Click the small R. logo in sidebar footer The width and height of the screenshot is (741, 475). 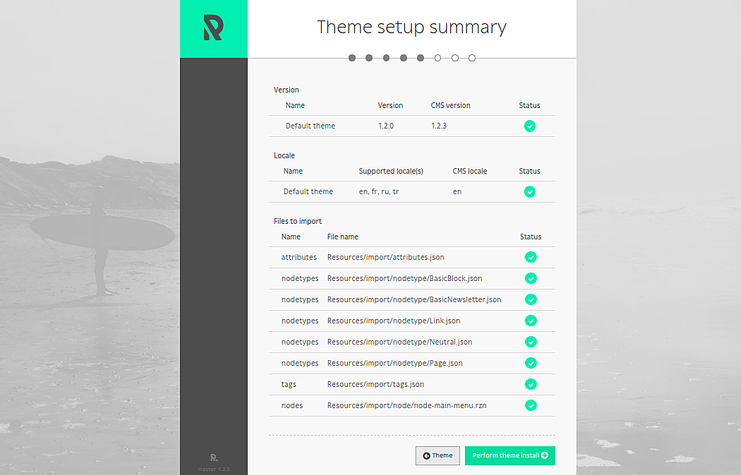coord(213,456)
